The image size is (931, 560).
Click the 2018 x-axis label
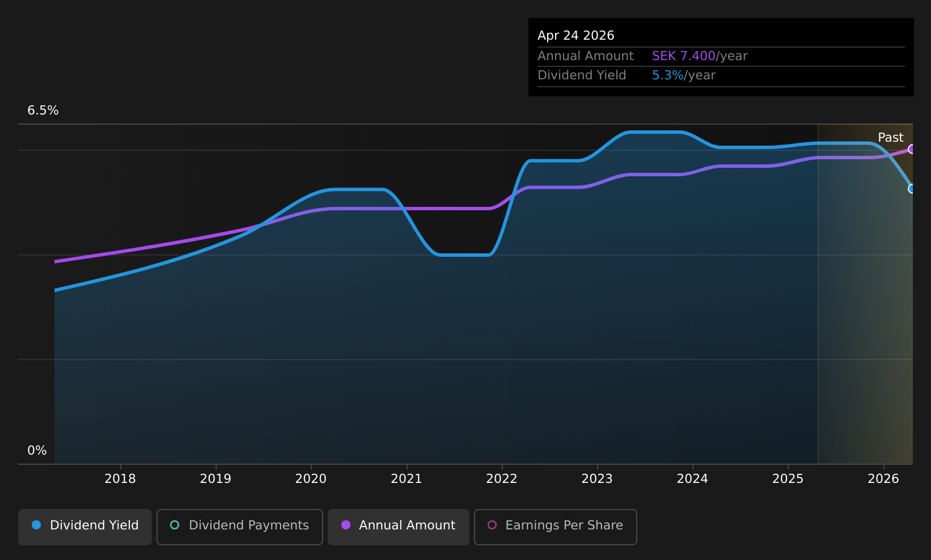pos(120,479)
